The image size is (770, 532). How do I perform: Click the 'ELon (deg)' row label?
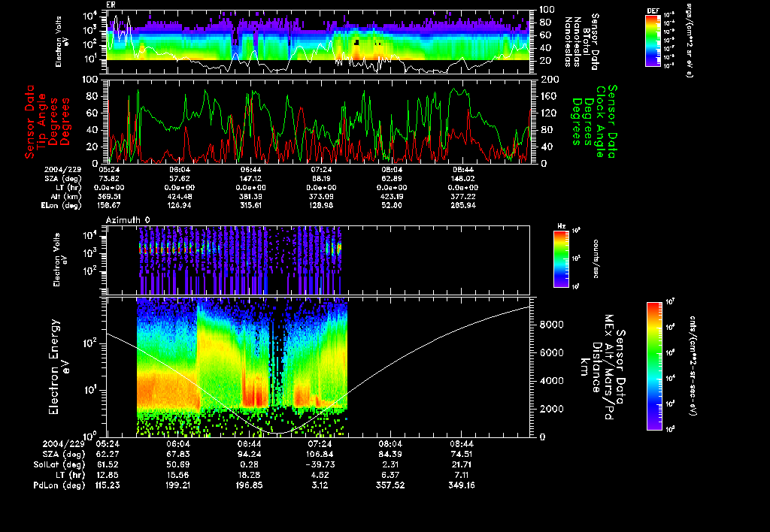(62, 206)
